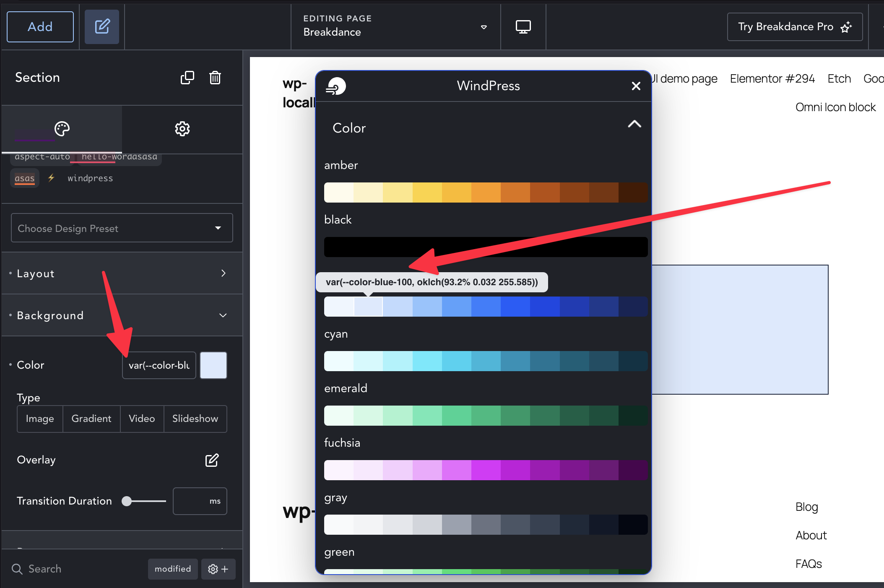
Task: Open the background color swatch picker
Action: click(x=213, y=365)
